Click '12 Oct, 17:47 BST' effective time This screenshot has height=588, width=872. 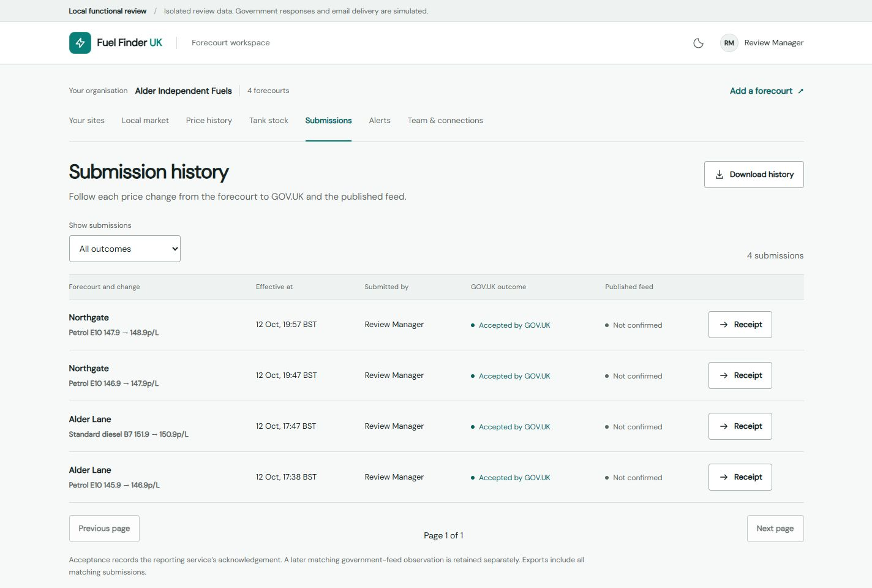coord(286,426)
